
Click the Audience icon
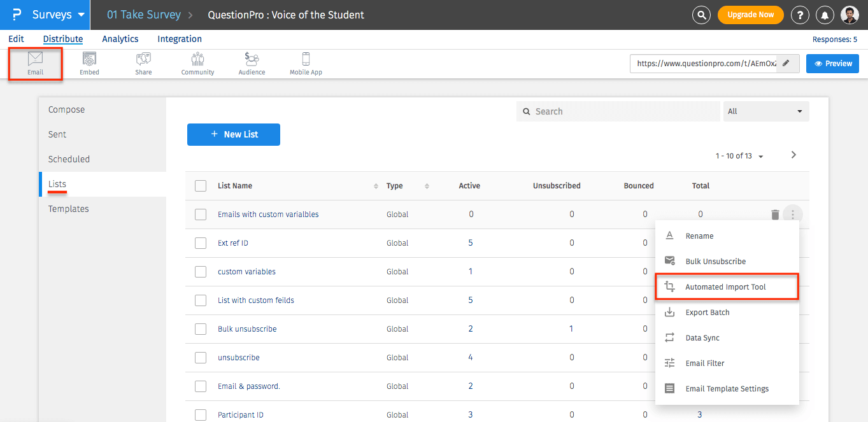pos(252,63)
